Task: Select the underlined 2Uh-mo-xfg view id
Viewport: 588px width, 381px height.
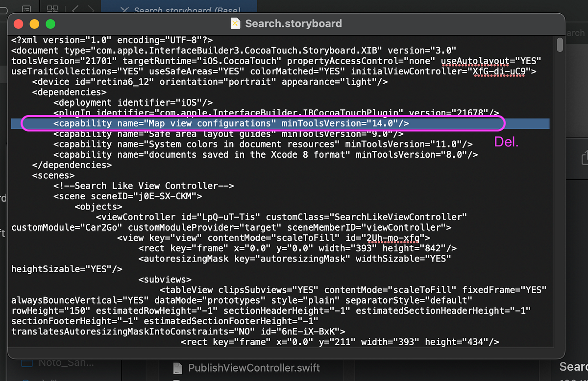Action: pyautogui.click(x=391, y=238)
